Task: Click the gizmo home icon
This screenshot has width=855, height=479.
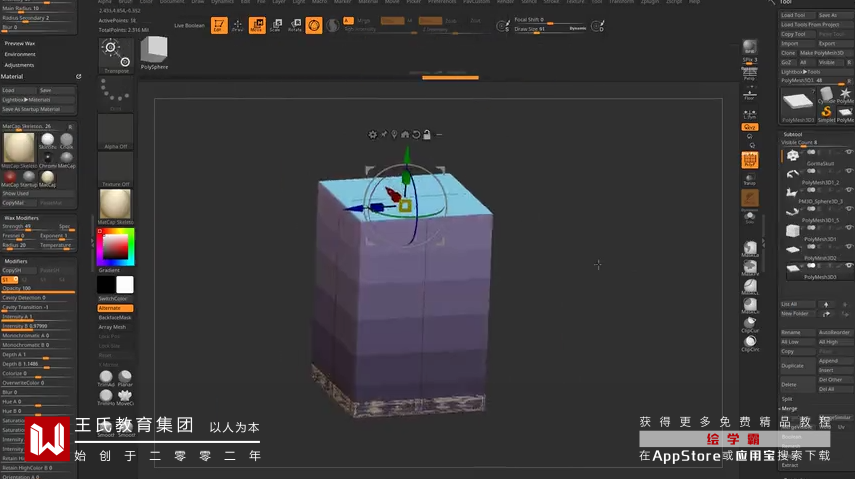Action: [405, 134]
